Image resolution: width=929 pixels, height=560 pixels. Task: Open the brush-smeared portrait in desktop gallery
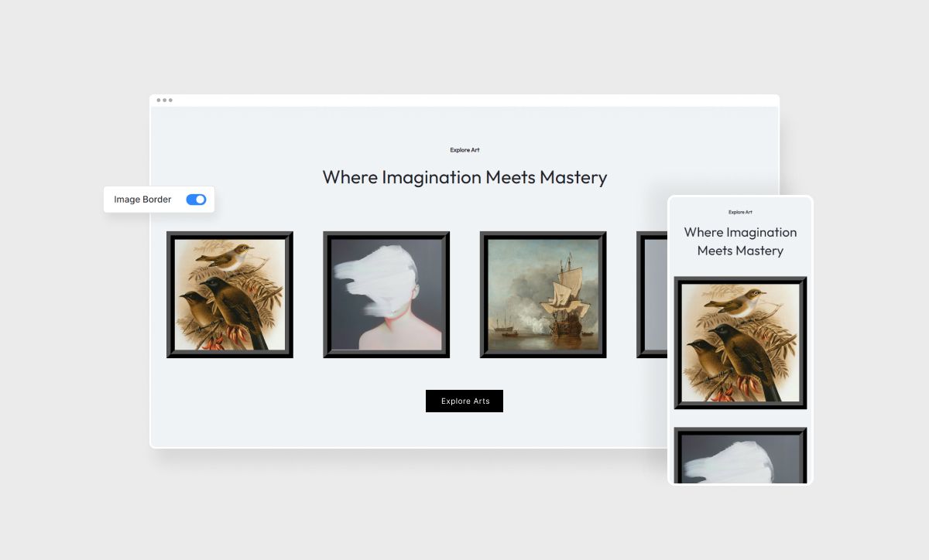tap(386, 295)
